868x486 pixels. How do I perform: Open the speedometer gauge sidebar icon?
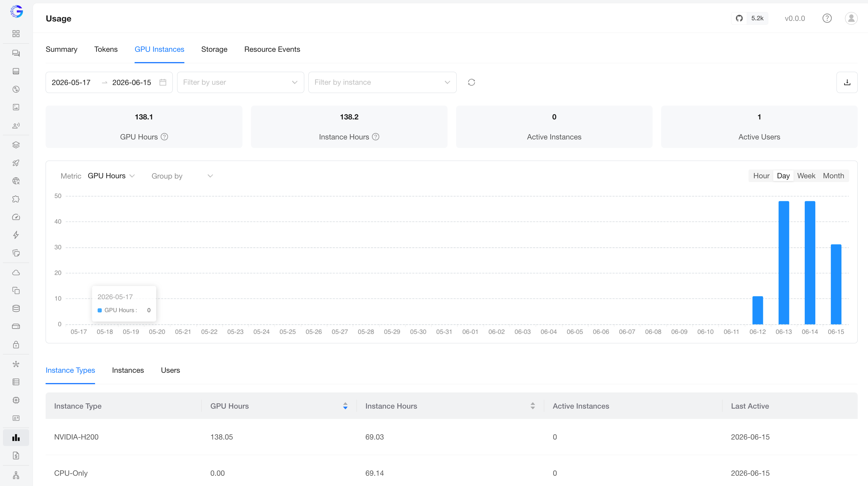16,217
